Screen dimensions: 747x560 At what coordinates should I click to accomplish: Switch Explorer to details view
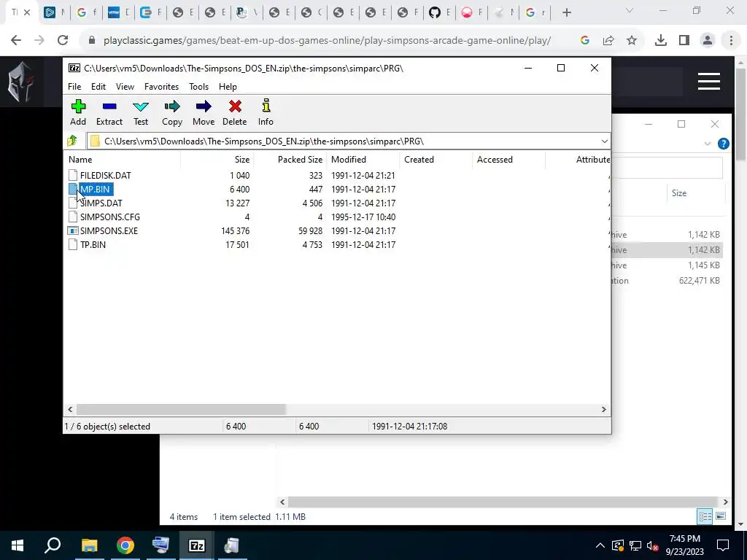click(x=705, y=516)
